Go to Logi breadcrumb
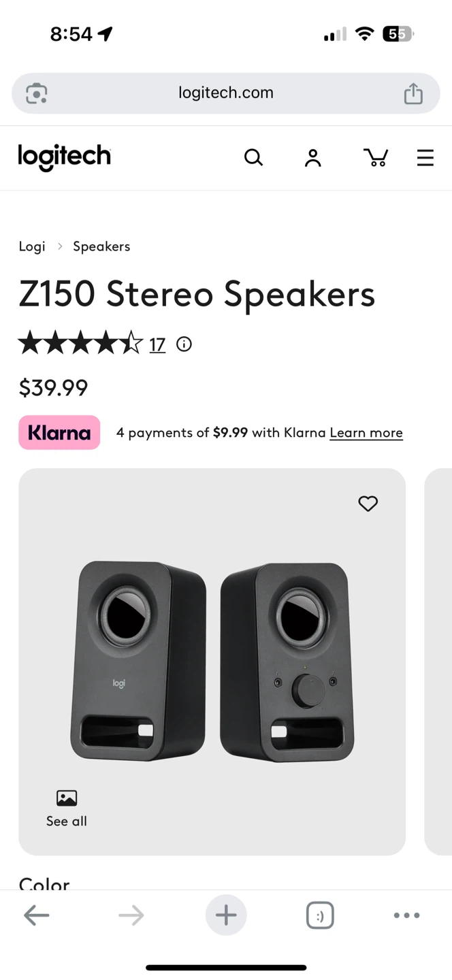Viewport: 452px width, 980px height. pos(32,246)
